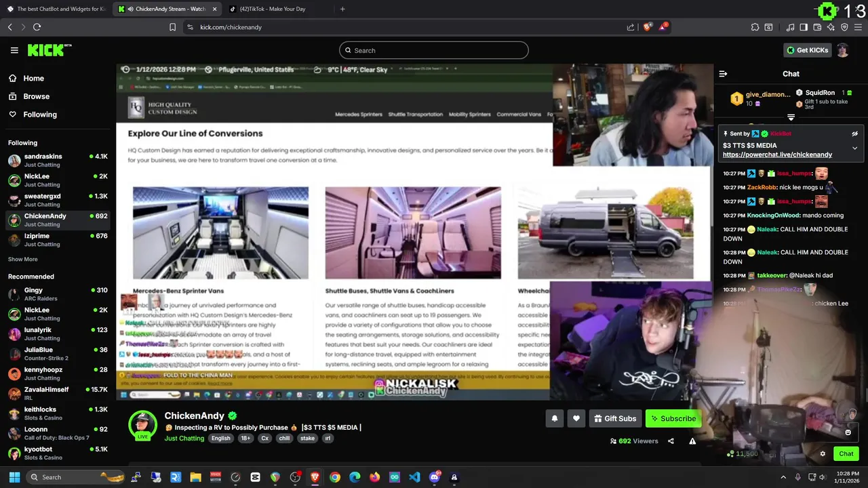The height and width of the screenshot is (488, 868).
Task: Click the ChickenAndy live avatar
Action: pos(143,425)
